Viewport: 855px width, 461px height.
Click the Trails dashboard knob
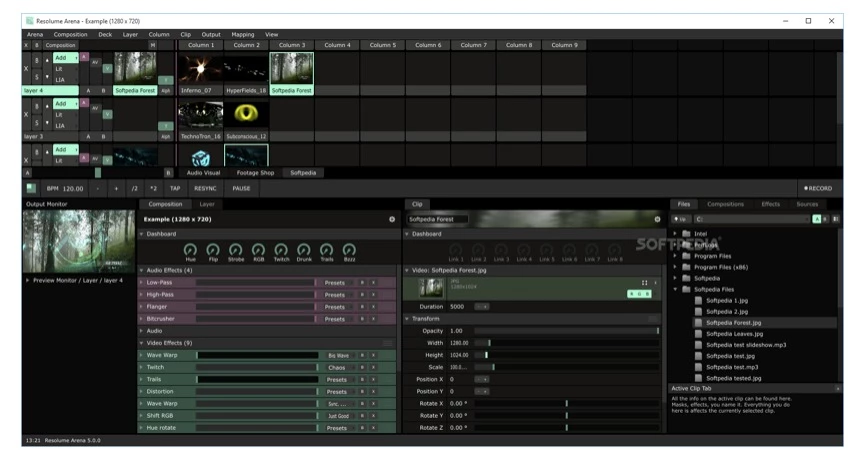[x=327, y=250]
